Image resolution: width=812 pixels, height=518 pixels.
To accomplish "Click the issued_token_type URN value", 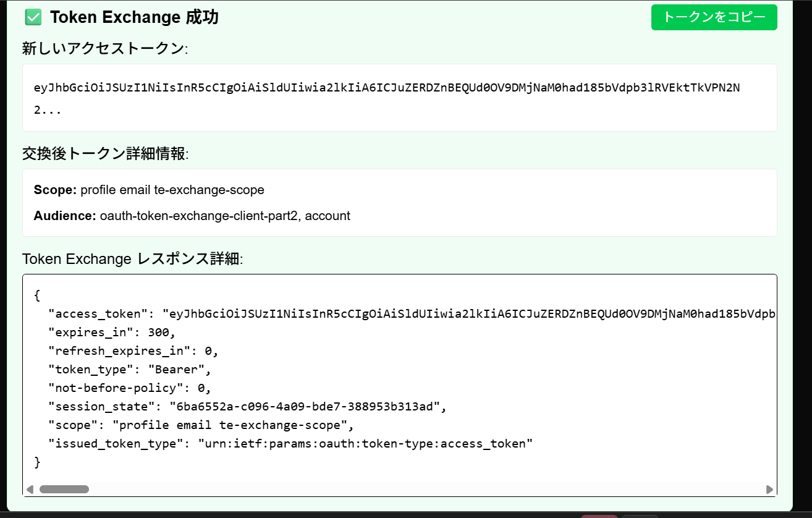I will 365,444.
